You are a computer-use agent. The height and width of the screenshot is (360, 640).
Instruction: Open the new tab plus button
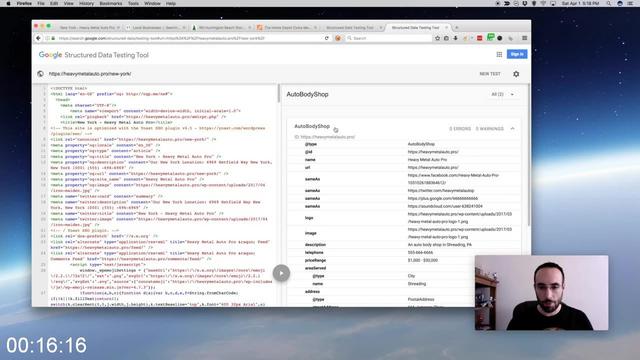457,27
